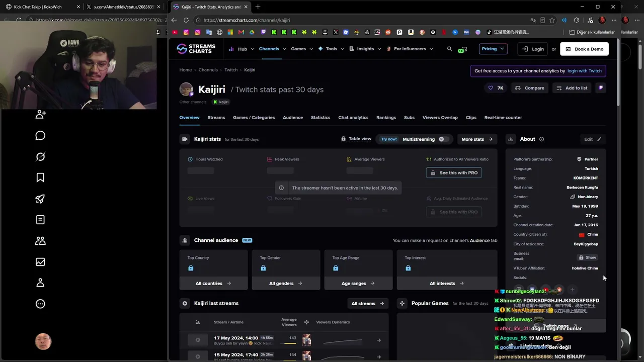The width and height of the screenshot is (644, 362).
Task: Play the 17 May 2024 stream row
Action: coord(198,340)
